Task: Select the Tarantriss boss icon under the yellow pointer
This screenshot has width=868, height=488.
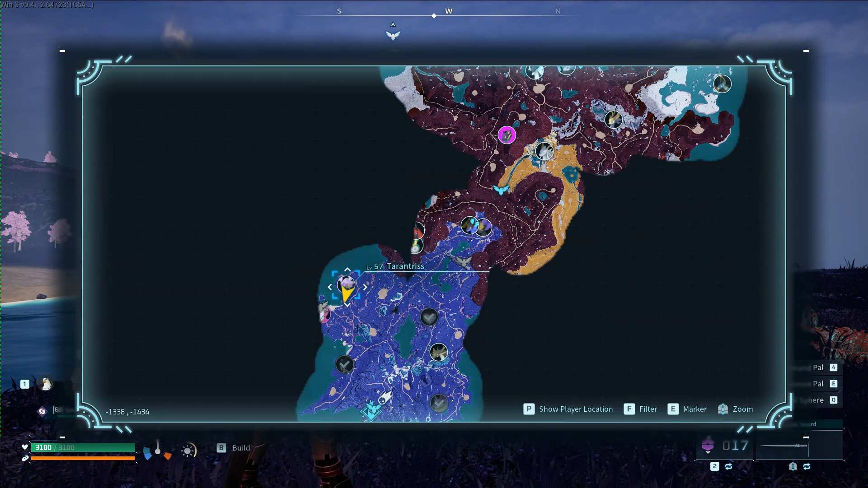Action: pos(347,284)
